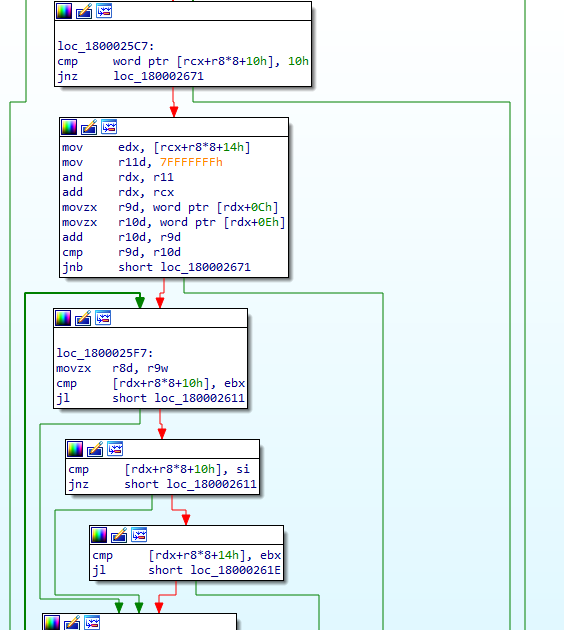Click jnz loc_180002671 jump target
This screenshot has width=564, height=630.
pos(158,76)
